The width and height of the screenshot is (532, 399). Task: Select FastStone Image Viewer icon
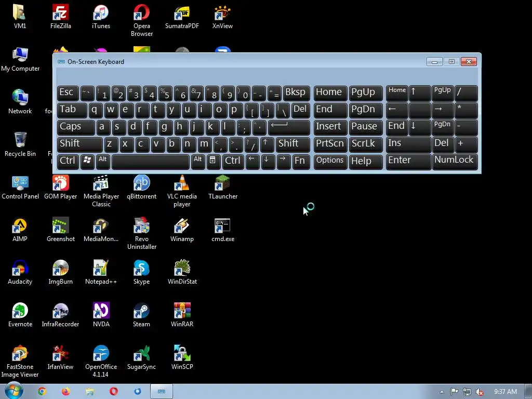(x=20, y=362)
